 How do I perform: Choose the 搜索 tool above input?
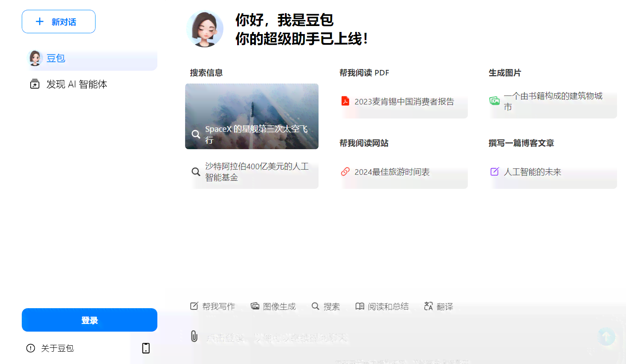[325, 306]
